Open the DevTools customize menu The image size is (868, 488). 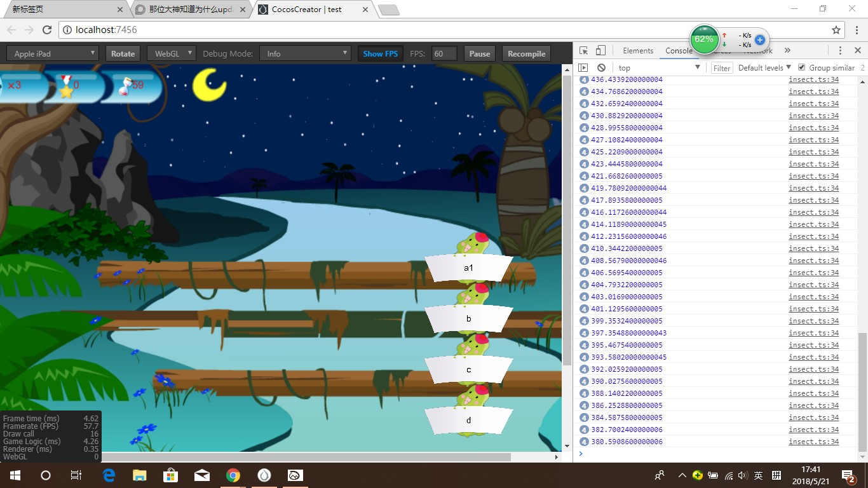840,51
